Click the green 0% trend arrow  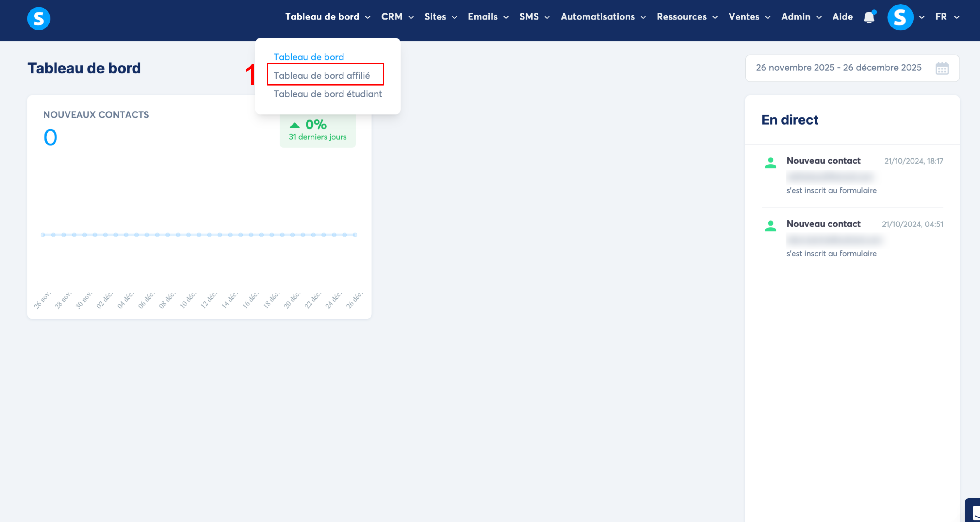coord(294,125)
